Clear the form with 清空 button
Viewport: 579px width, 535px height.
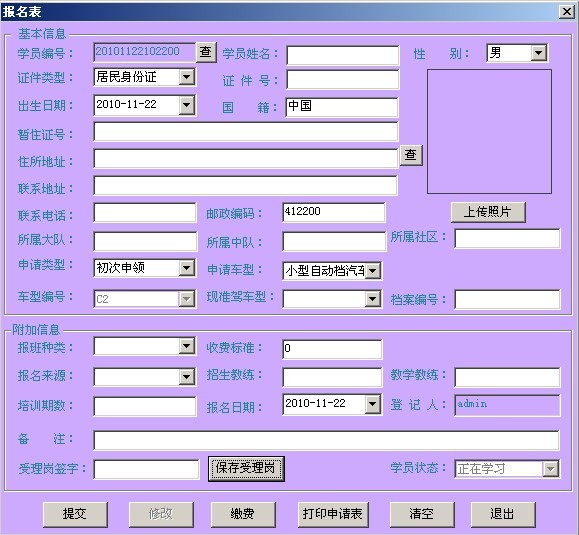pos(422,514)
